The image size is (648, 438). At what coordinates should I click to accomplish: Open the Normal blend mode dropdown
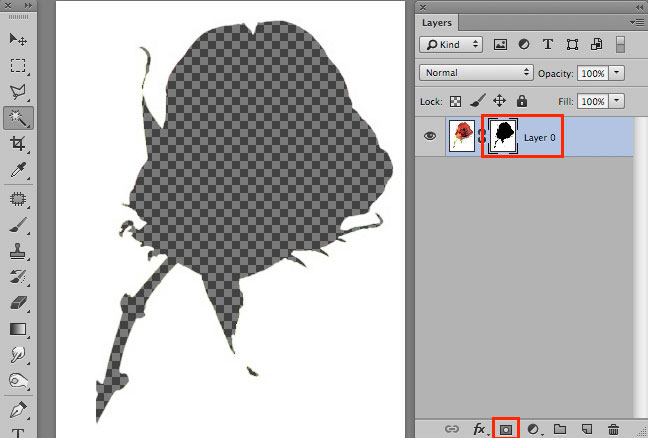tap(477, 73)
